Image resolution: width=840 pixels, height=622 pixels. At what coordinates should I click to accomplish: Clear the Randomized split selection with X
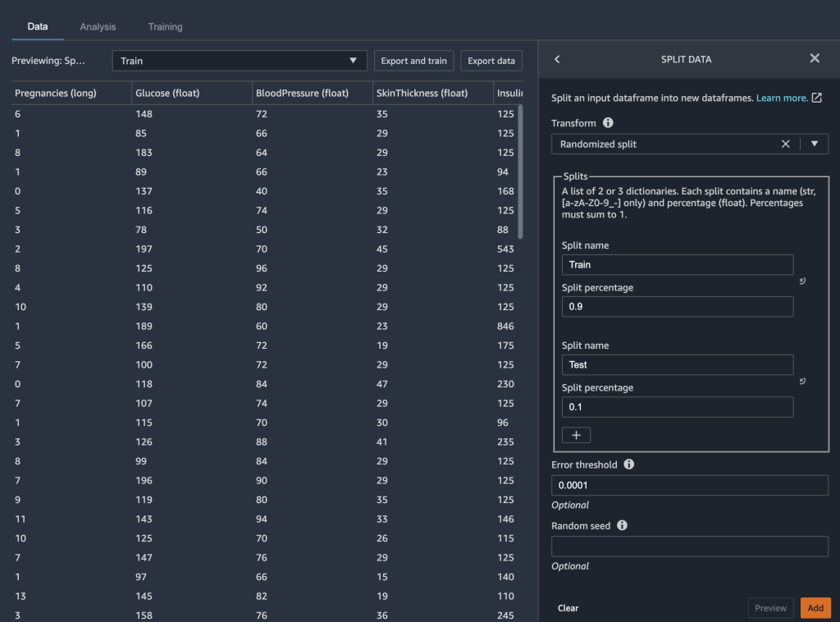click(785, 144)
